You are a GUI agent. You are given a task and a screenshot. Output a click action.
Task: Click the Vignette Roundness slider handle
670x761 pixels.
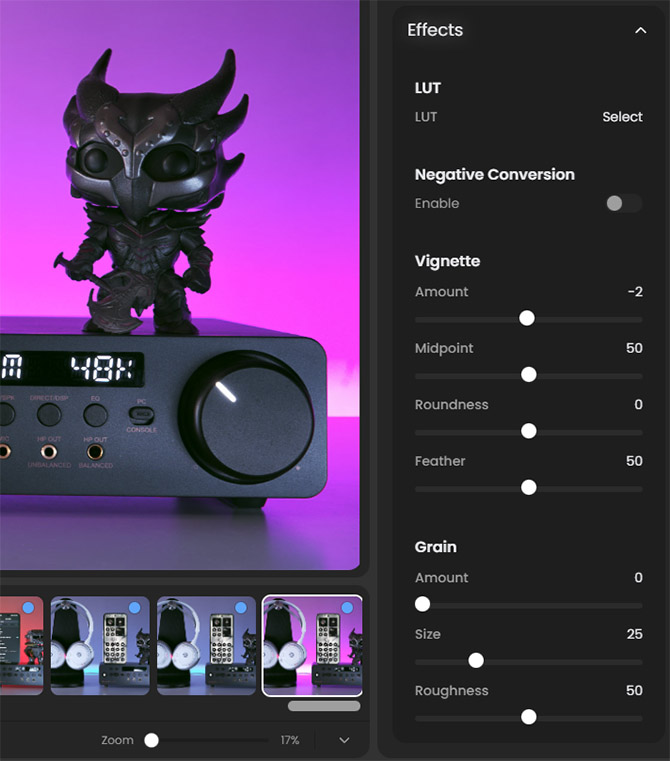(529, 431)
